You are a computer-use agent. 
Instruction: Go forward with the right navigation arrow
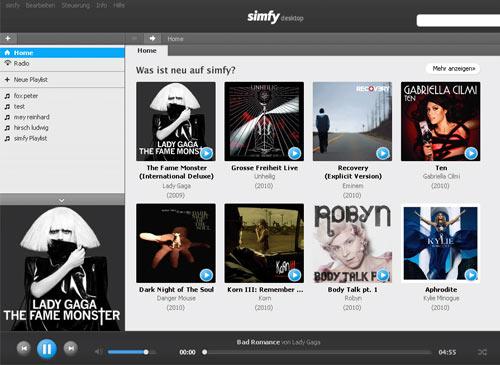pyautogui.click(x=152, y=38)
